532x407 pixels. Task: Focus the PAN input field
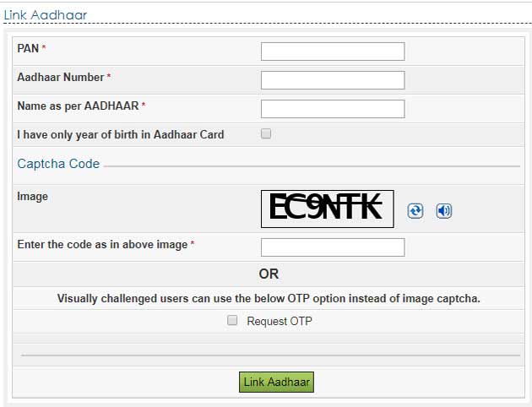(x=333, y=52)
